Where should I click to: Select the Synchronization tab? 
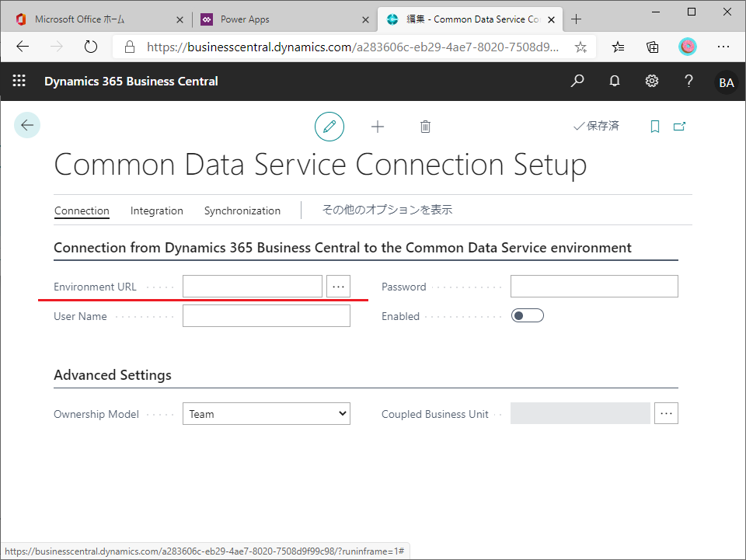242,210
